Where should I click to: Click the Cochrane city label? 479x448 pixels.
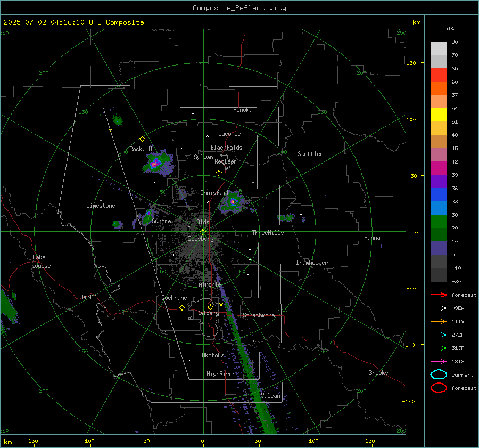tap(174, 298)
